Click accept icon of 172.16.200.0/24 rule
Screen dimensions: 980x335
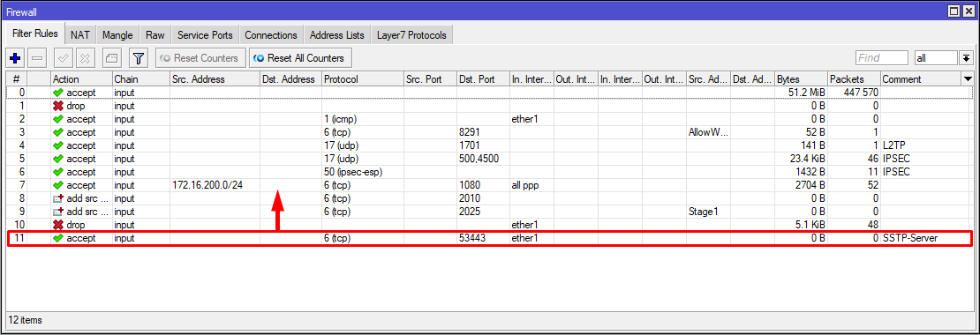pos(59,185)
